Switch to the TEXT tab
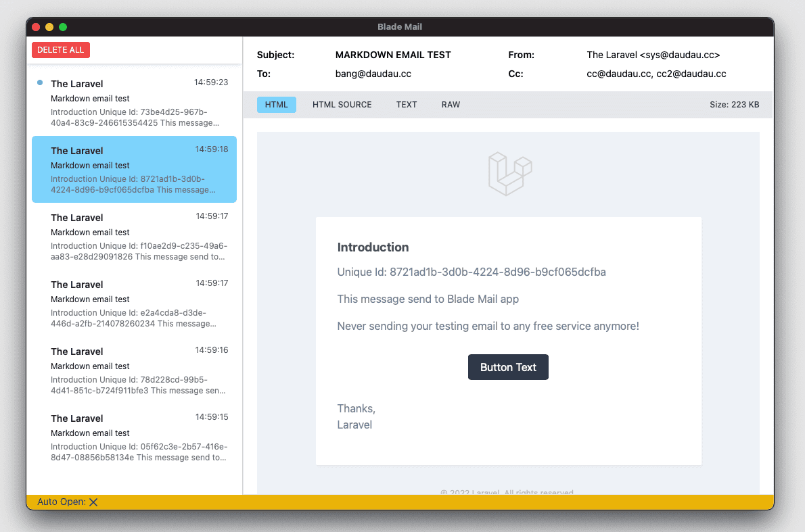This screenshot has height=532, width=805. pos(406,105)
